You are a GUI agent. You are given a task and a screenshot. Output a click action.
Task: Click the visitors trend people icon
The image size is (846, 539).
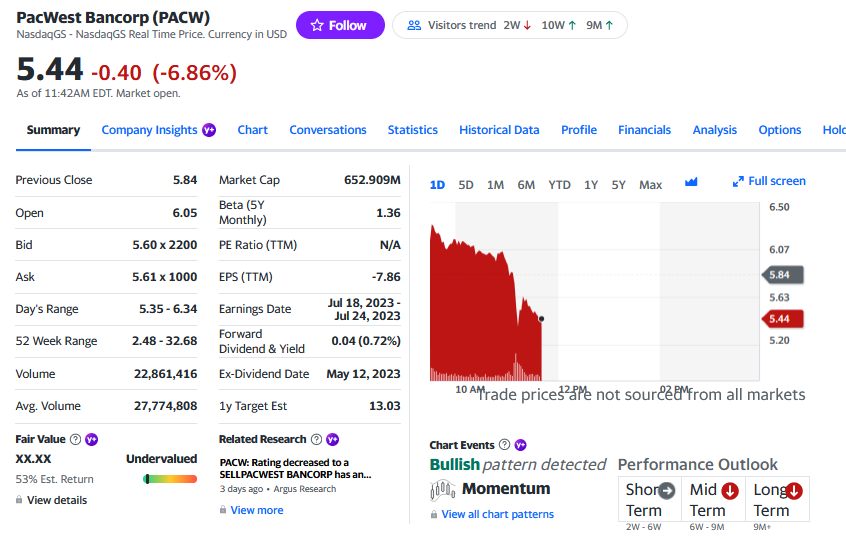point(414,25)
